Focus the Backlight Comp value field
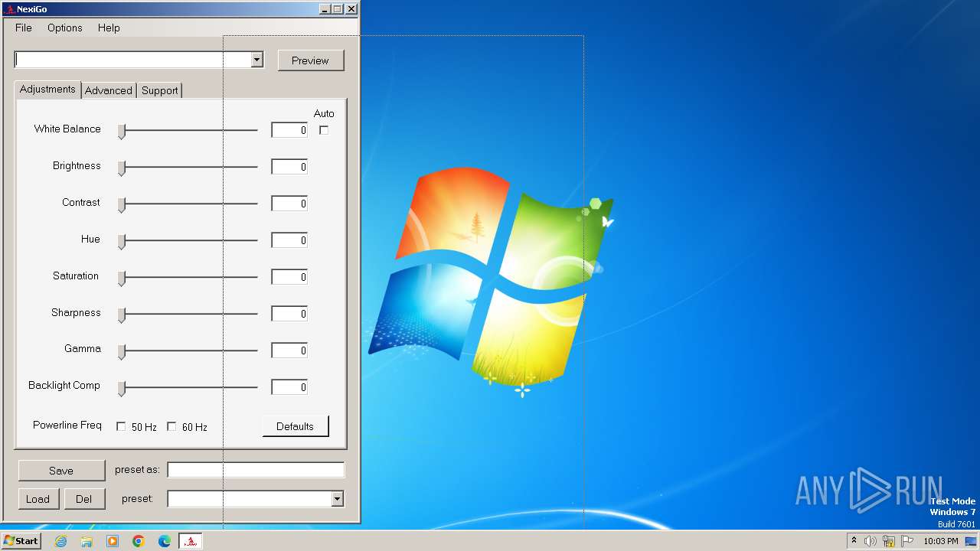Screen dimensions: 980x551 click(289, 387)
